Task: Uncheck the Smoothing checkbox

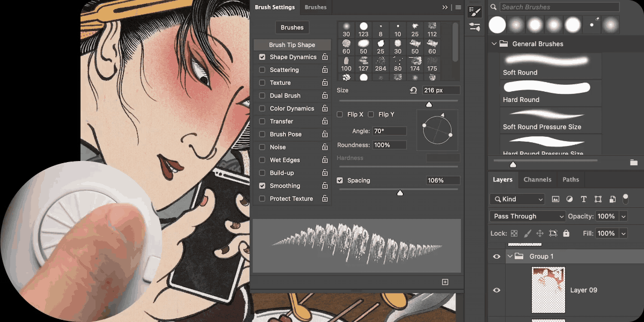Action: [262, 186]
